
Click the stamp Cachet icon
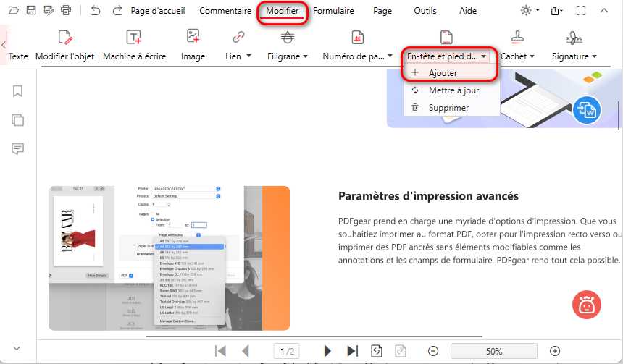coord(517,38)
